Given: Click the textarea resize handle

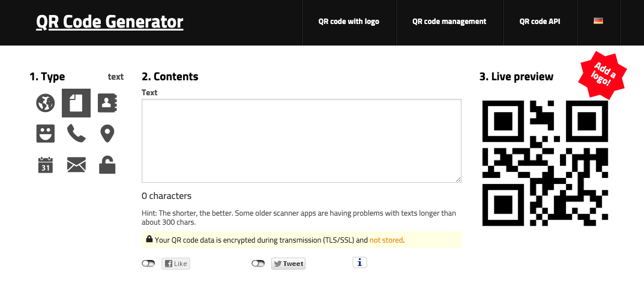Looking at the screenshot, I should (459, 180).
